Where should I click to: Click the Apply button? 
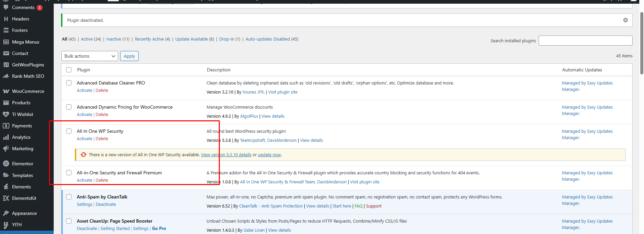click(x=129, y=56)
